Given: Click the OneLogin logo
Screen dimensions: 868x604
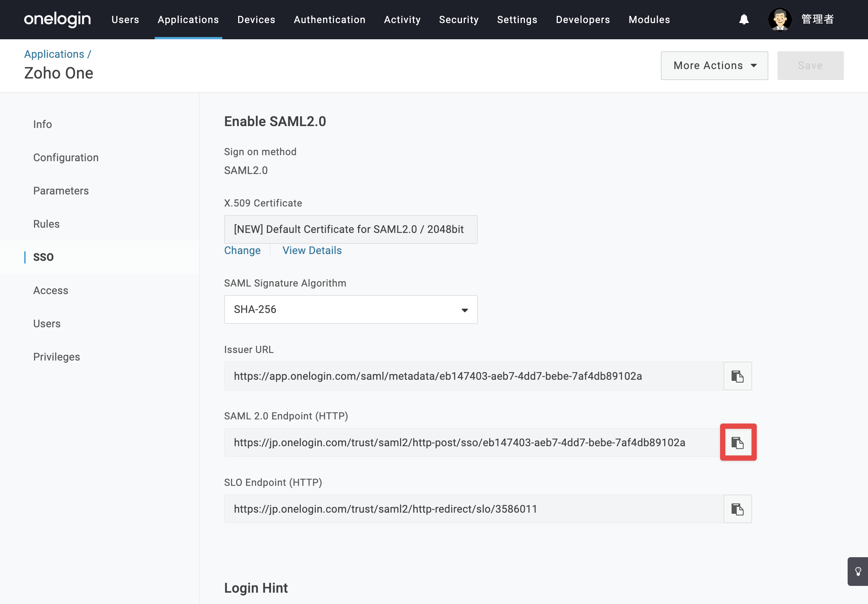Looking at the screenshot, I should pyautogui.click(x=57, y=19).
